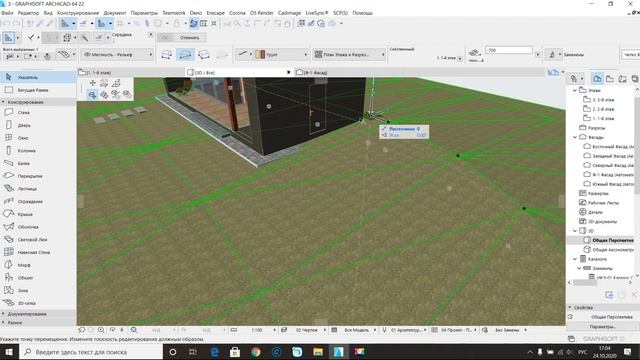Select the Объект (Object) tool
Viewport: 640px width, 360px height.
click(38, 278)
